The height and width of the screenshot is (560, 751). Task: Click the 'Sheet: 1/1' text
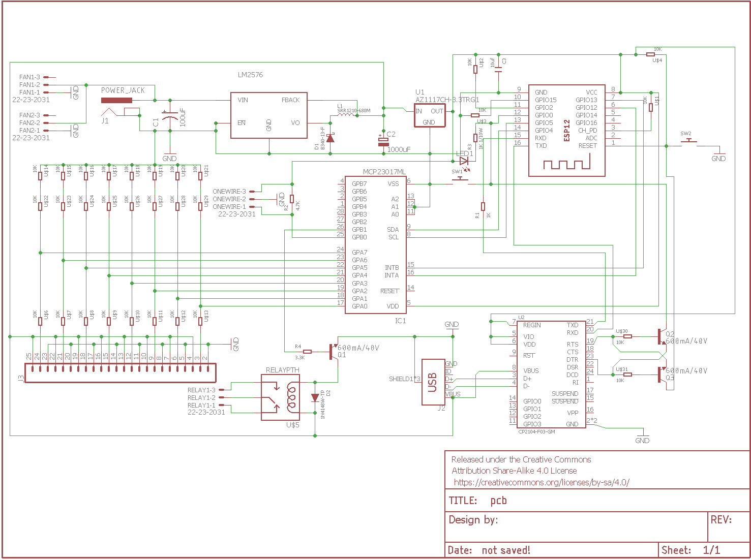[690, 550]
